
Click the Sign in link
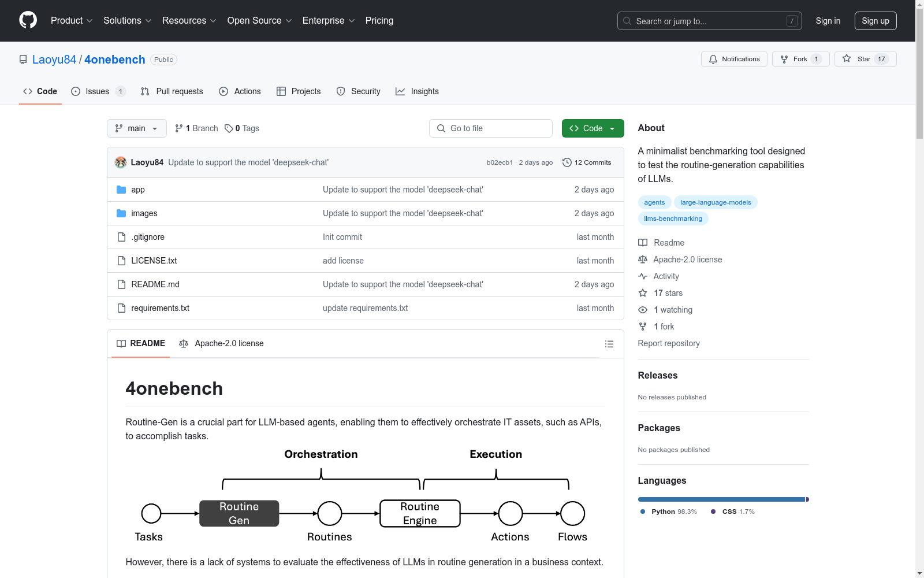coord(828,21)
